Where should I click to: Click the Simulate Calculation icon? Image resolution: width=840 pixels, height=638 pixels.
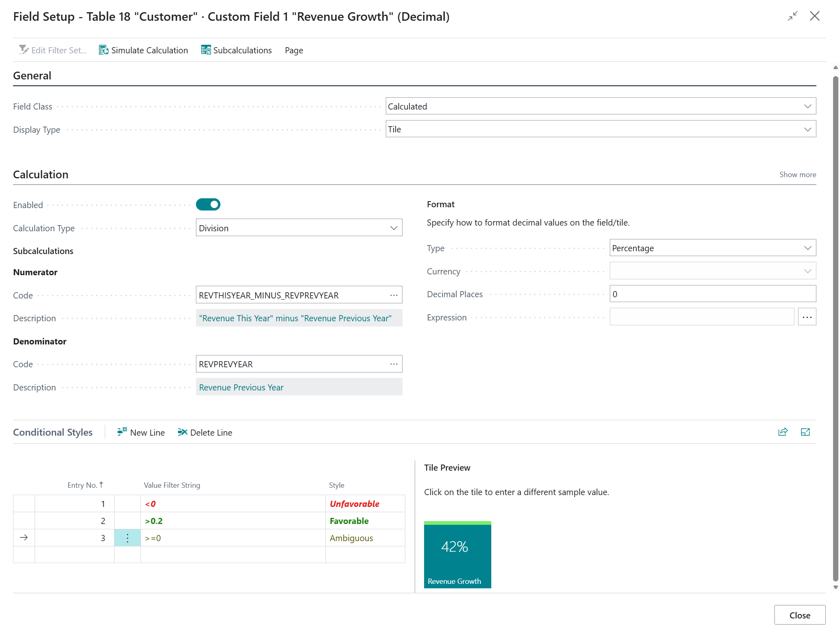pos(104,50)
